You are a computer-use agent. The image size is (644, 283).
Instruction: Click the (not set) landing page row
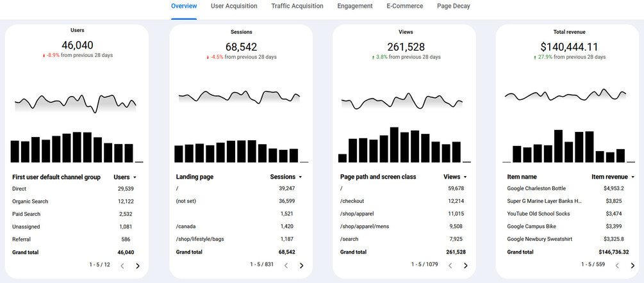pyautogui.click(x=237, y=201)
